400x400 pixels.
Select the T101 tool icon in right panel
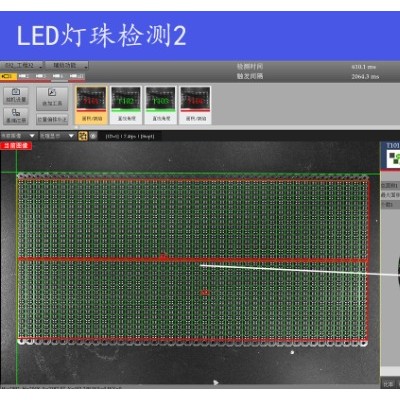393,155
